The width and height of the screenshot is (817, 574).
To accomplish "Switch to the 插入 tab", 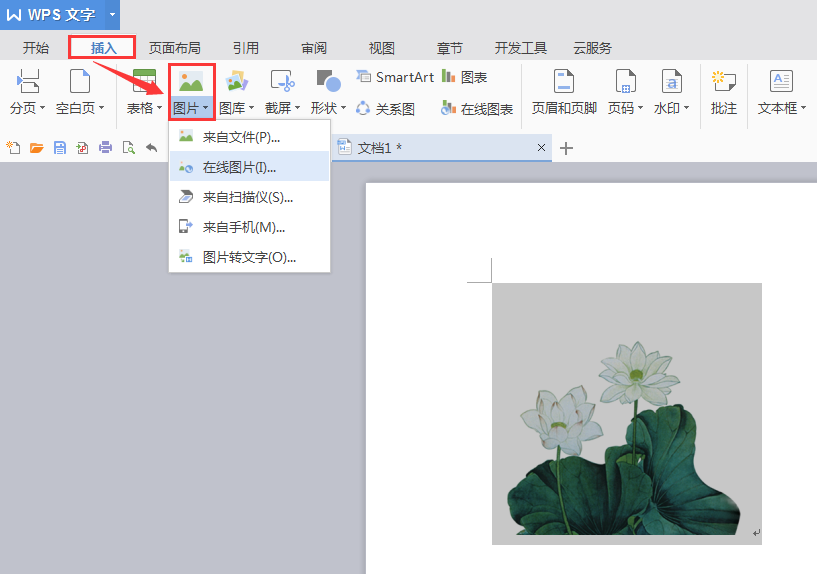I will click(103, 48).
